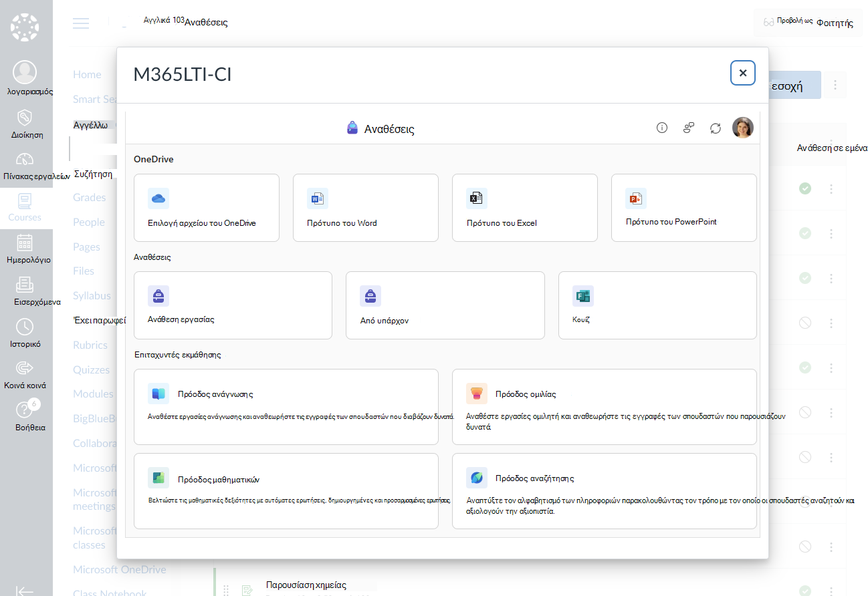This screenshot has height=596, width=868.
Task: Open Πρόοδος ομιλίας learning accelerator
Action: tap(605, 407)
